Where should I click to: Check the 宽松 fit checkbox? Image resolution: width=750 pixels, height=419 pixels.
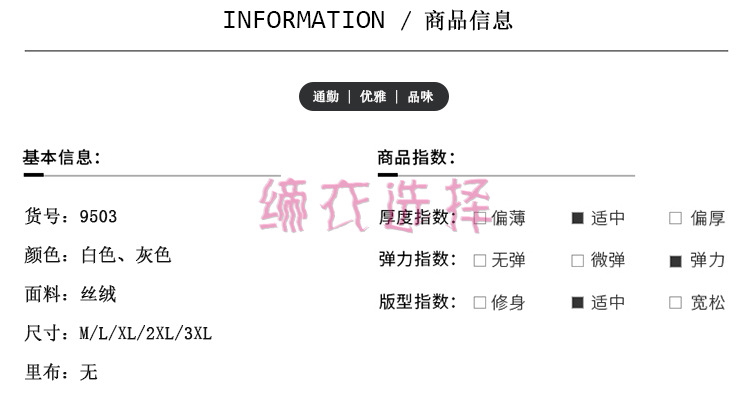675,302
